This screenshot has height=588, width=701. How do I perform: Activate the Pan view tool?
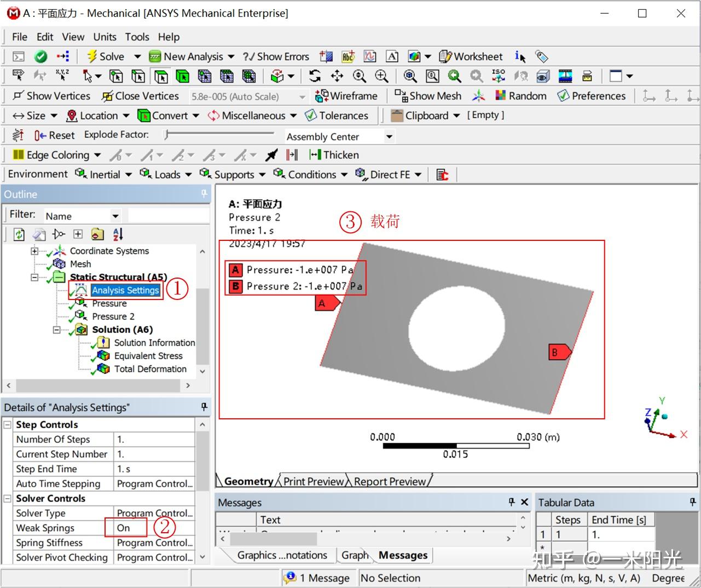(x=337, y=76)
